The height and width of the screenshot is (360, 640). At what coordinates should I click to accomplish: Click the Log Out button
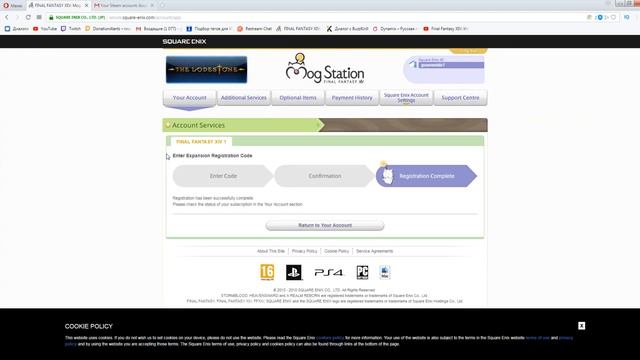(x=468, y=51)
